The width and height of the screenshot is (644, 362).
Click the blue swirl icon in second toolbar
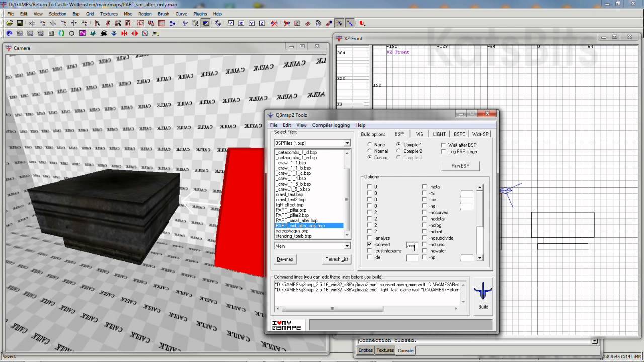tap(9, 33)
